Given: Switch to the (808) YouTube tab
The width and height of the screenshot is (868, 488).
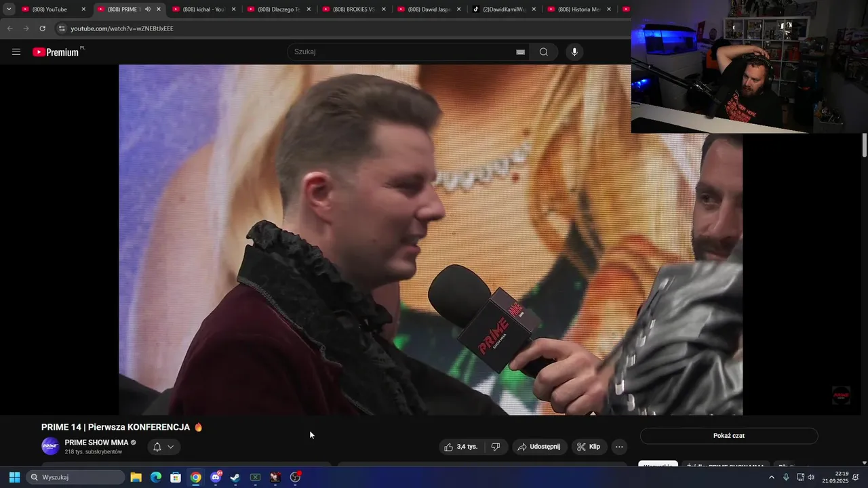Looking at the screenshot, I should click(54, 9).
